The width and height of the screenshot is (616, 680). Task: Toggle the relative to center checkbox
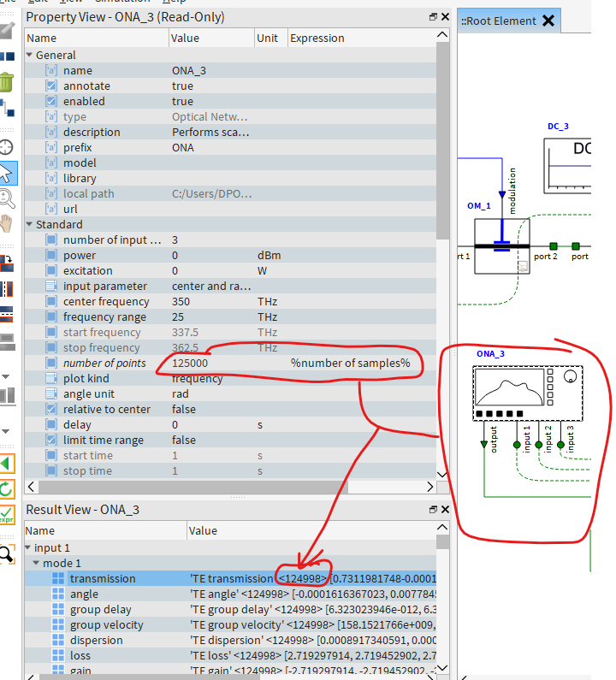51,409
